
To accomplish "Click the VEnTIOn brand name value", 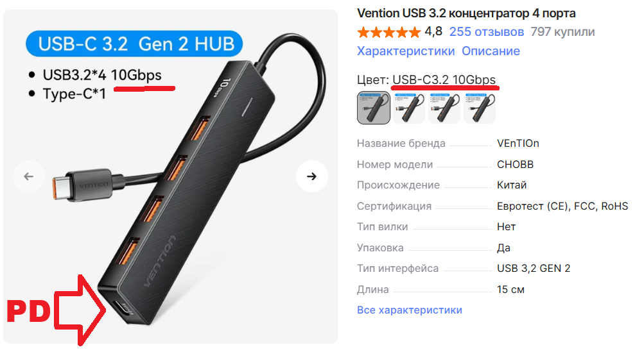I will click(518, 143).
